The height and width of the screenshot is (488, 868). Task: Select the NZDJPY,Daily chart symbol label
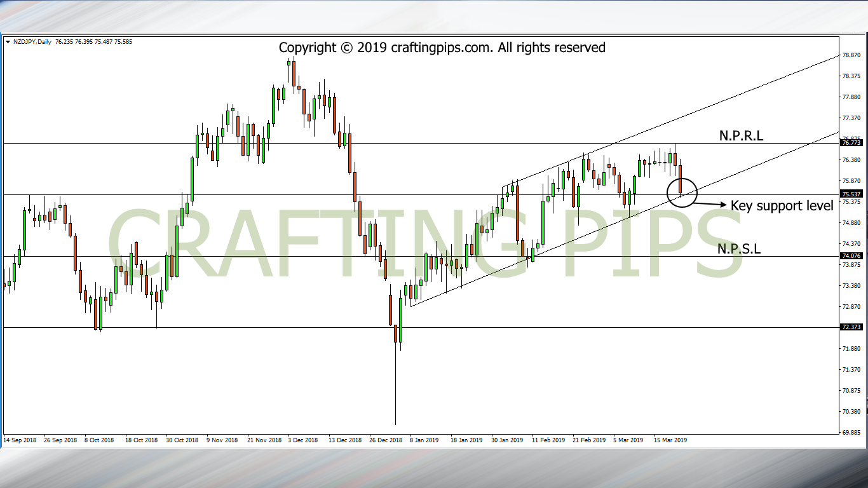pos(31,42)
